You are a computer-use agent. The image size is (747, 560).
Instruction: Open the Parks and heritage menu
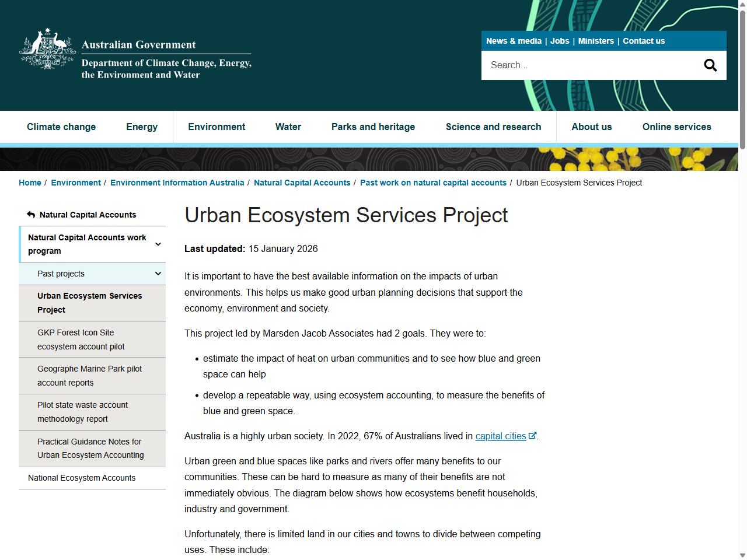pyautogui.click(x=373, y=127)
